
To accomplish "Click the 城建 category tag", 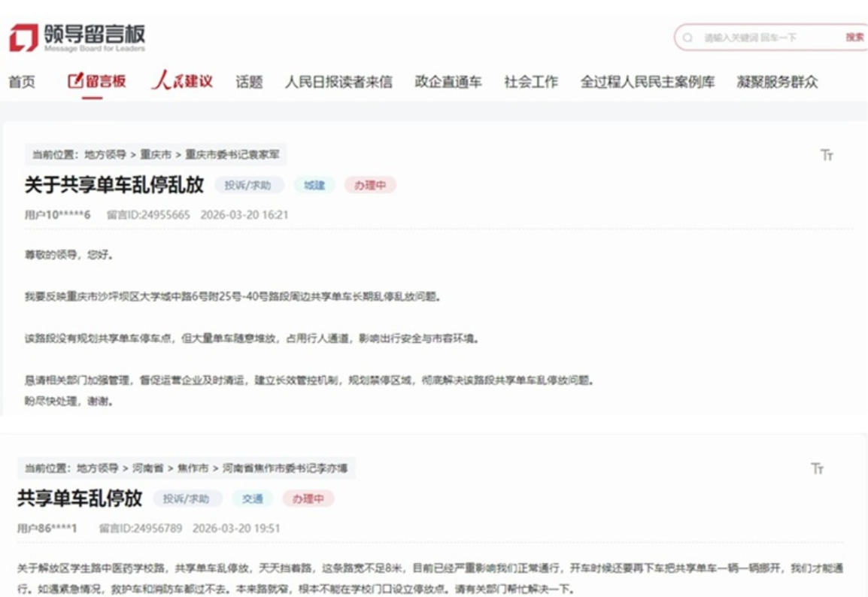I will click(x=314, y=186).
